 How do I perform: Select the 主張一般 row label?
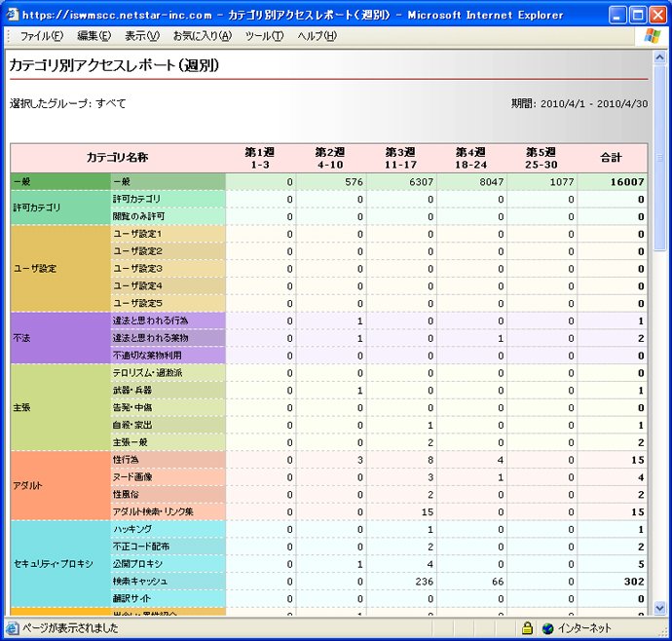(x=168, y=442)
